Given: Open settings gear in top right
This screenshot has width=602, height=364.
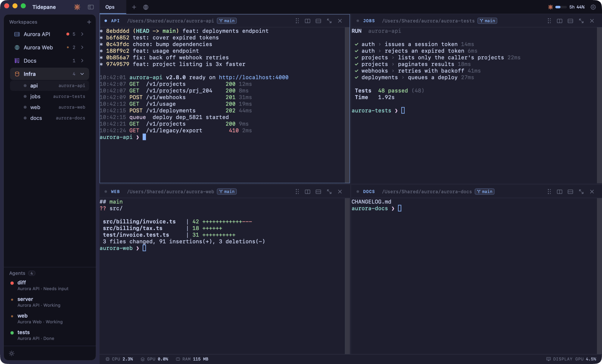Looking at the screenshot, I should pyautogui.click(x=593, y=7).
